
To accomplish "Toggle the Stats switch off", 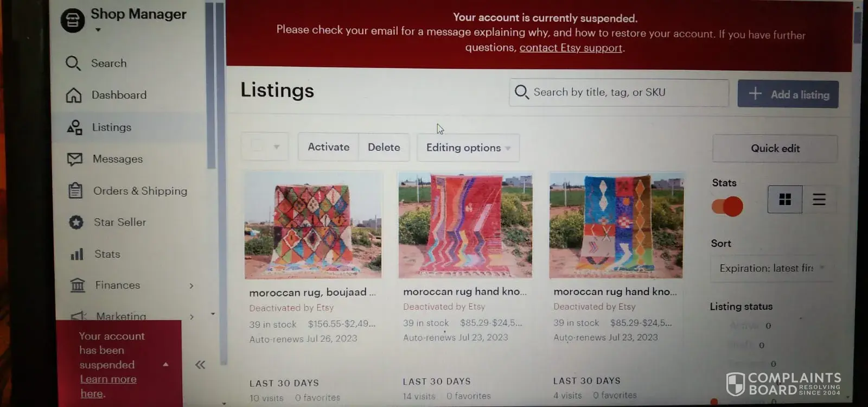I will coord(727,206).
